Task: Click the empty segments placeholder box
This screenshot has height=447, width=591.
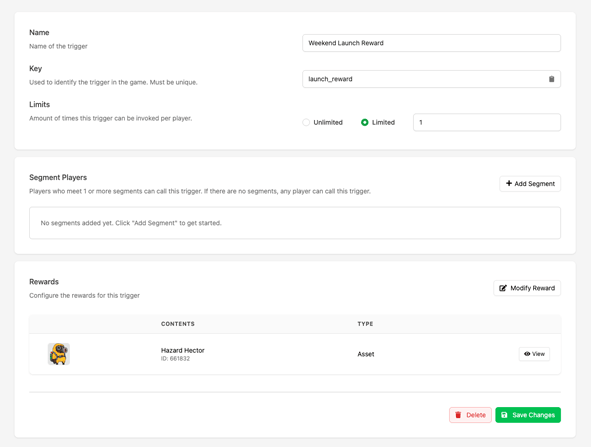Action: pos(295,223)
